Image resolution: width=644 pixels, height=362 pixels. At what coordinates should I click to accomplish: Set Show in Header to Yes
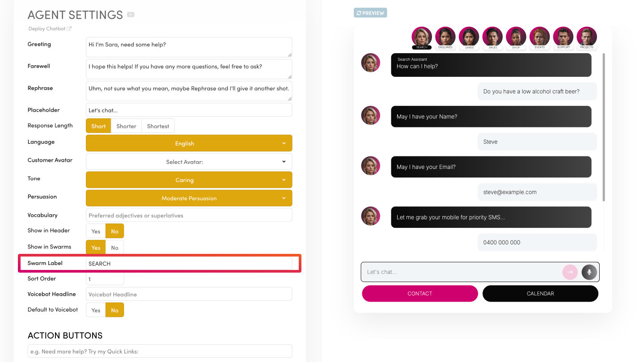(x=96, y=232)
